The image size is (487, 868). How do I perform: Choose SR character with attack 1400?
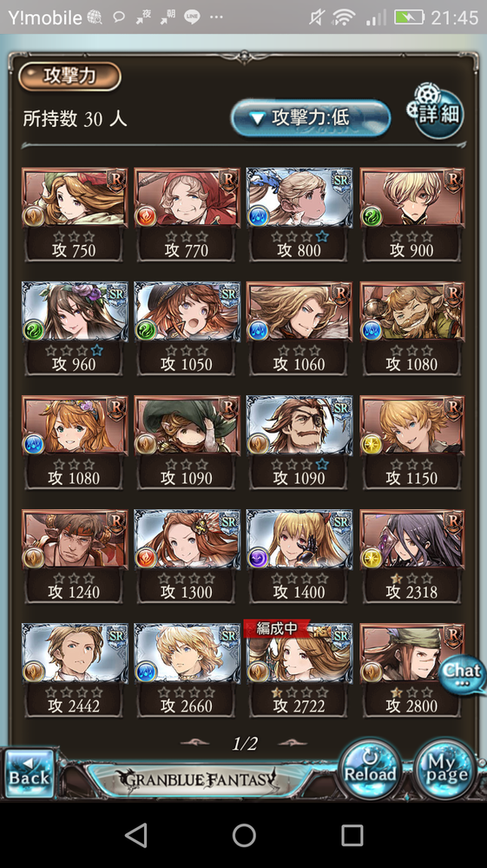click(299, 556)
